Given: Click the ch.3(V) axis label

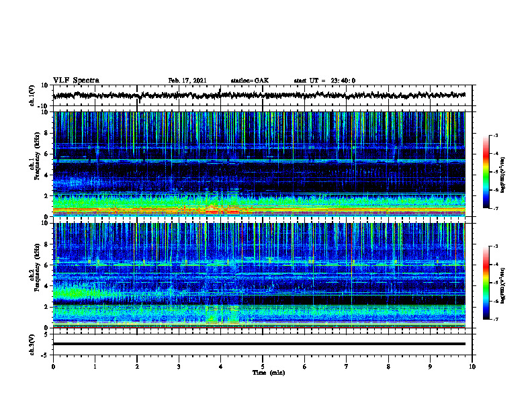Looking at the screenshot, I should pyautogui.click(x=32, y=345).
